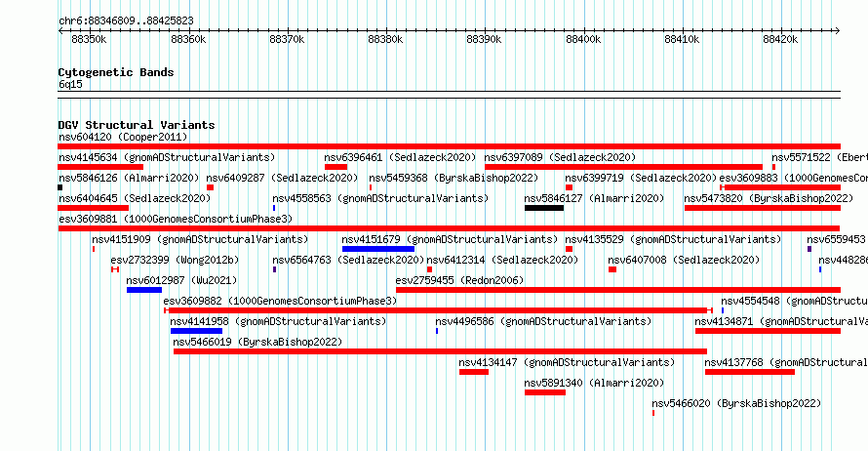This screenshot has height=451, width=868.
Task: Open the nsv5459368 (ByrskaBishop2022) label
Action: click(x=454, y=178)
